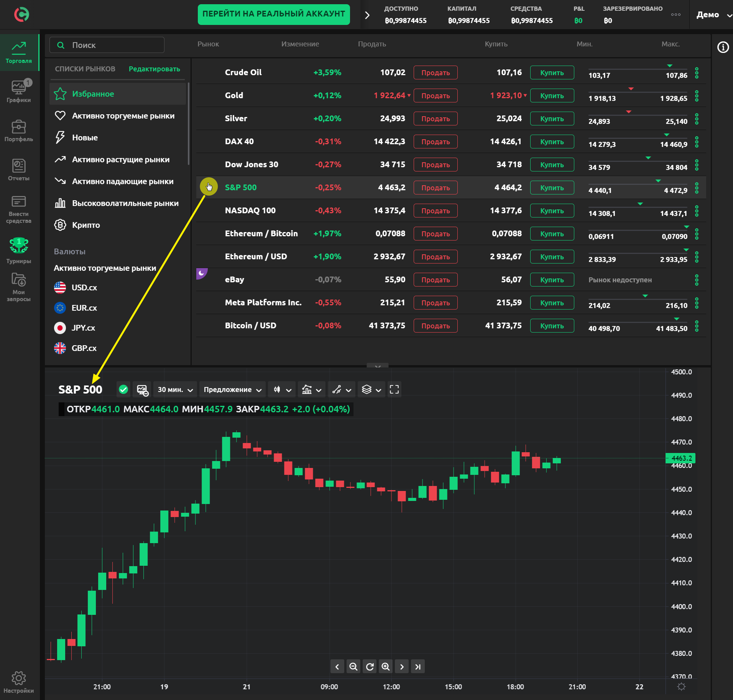Open the Gold row options menu
Image resolution: width=733 pixels, height=700 pixels.
pyautogui.click(x=697, y=96)
